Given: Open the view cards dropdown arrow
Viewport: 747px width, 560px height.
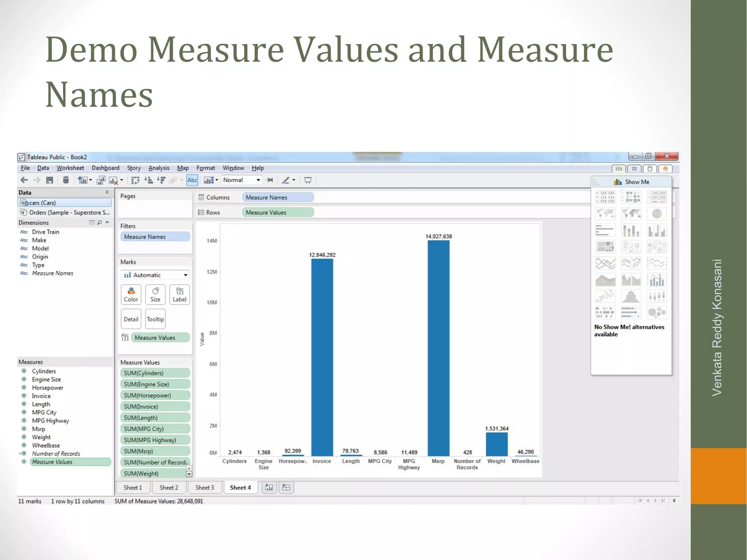Looking at the screenshot, I should 217,180.
